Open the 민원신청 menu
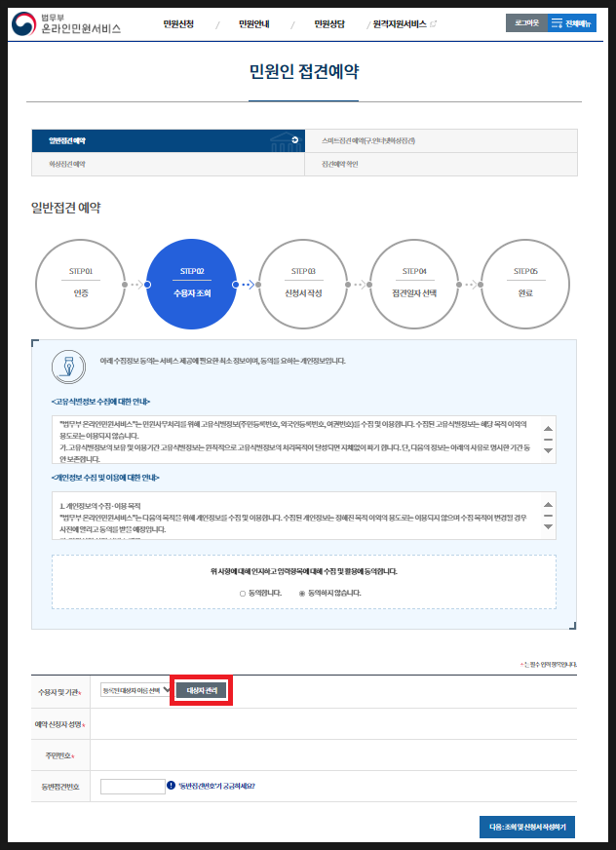 [x=178, y=23]
